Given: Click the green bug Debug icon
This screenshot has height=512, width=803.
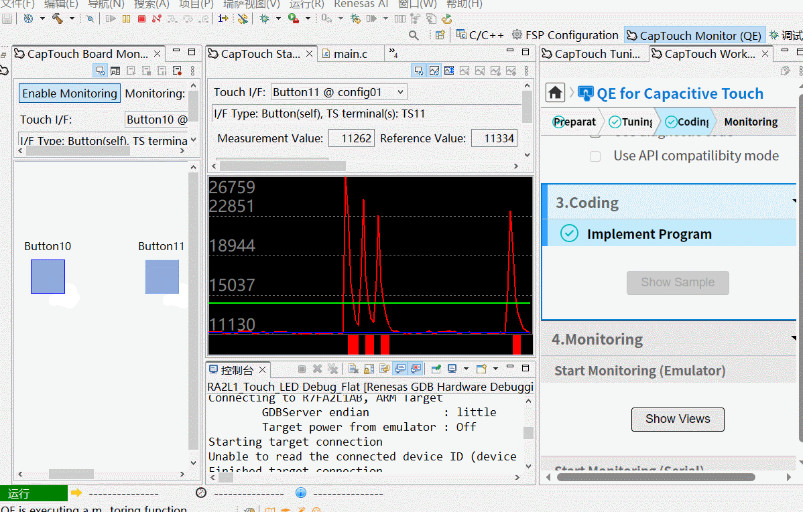Looking at the screenshot, I should tap(264, 19).
